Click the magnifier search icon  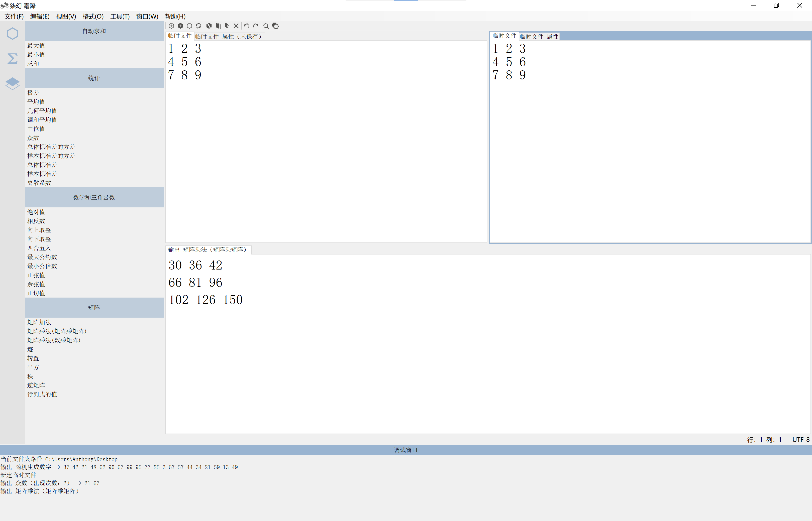[x=266, y=26]
